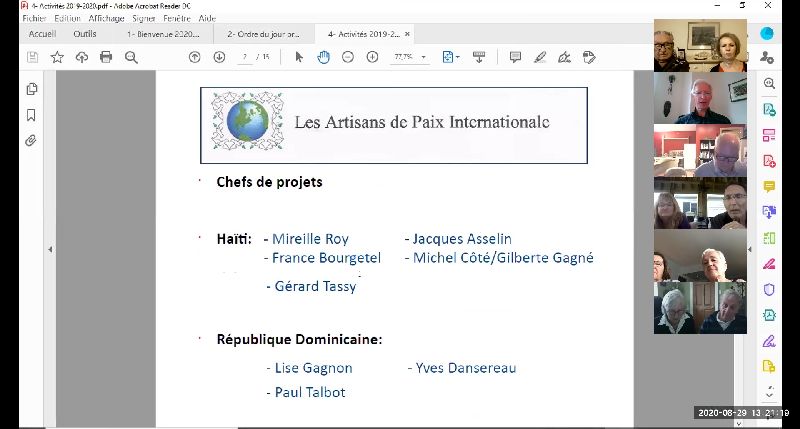Select the arrow selection tool
The width and height of the screenshot is (800, 429).
tap(299, 57)
